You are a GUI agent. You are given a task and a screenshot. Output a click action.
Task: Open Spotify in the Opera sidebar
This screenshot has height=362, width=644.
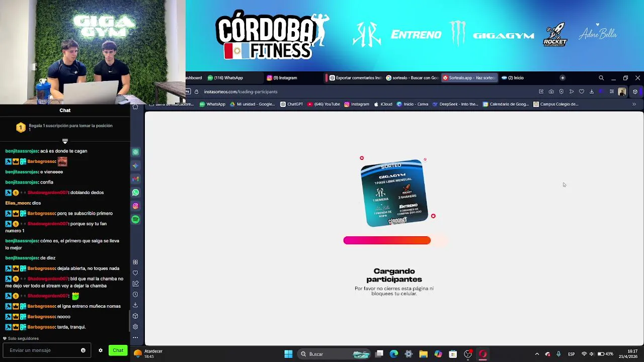point(135,220)
